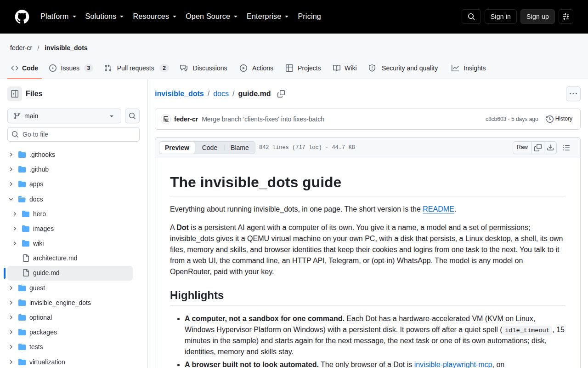Switch file view to Blame
The width and height of the screenshot is (588, 368).
(x=240, y=148)
